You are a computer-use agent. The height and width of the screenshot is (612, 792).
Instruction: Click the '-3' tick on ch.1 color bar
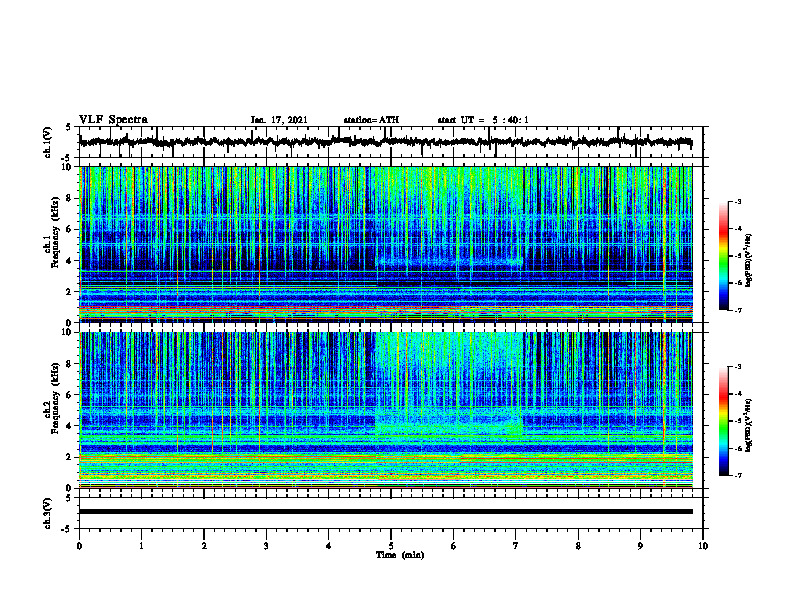738,201
